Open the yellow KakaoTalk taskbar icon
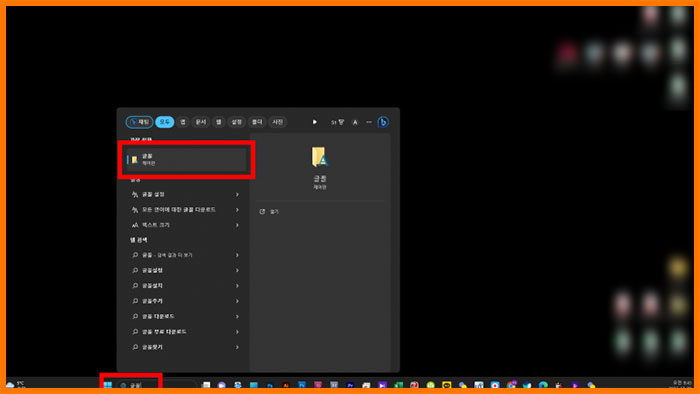Screen dimensions: 700x394 (446, 386)
